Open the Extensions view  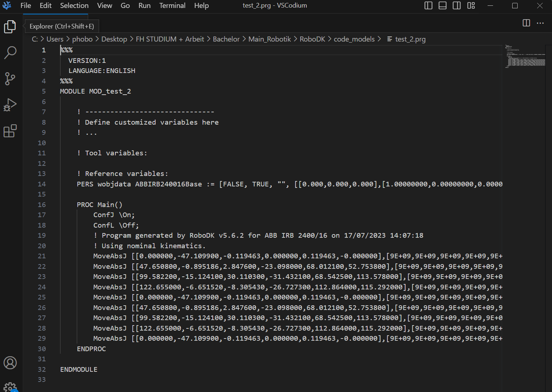(x=10, y=131)
